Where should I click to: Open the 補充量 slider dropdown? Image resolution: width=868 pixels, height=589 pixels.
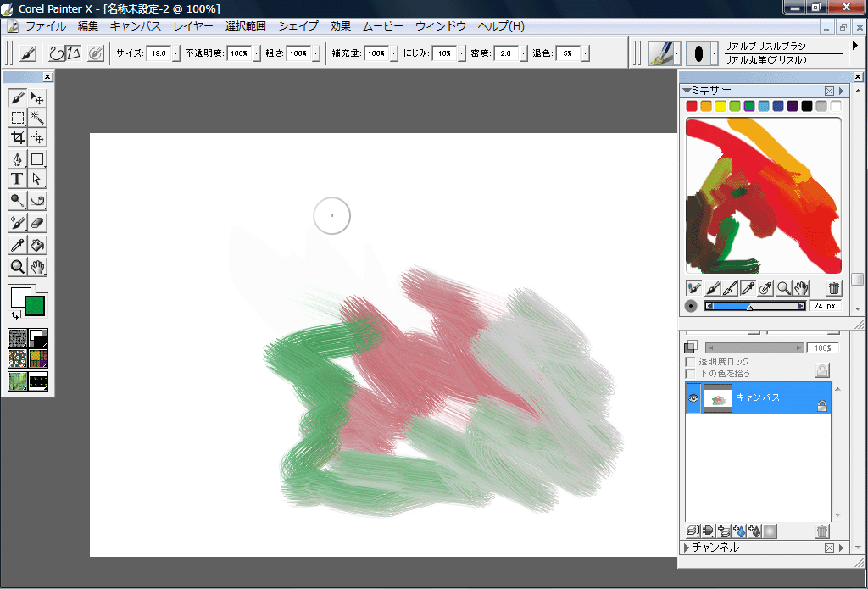[393, 53]
